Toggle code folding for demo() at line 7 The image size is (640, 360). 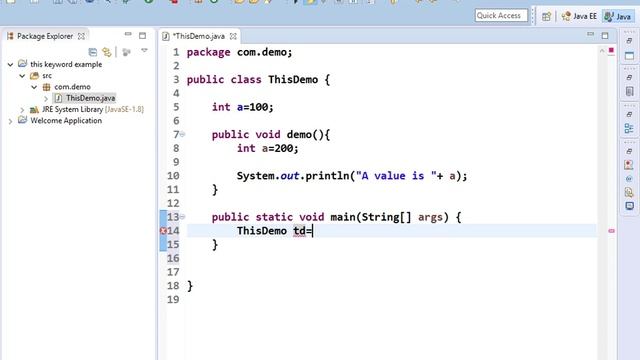[182, 134]
